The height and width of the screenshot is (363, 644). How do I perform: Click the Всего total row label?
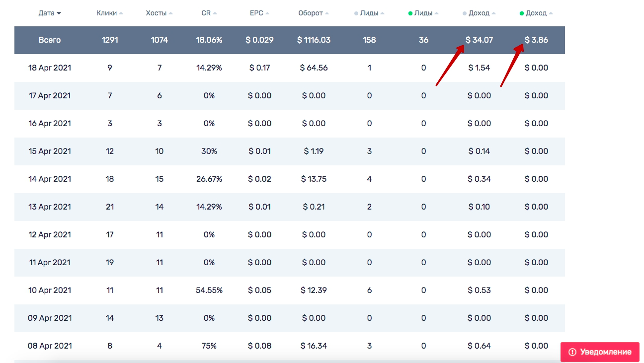(x=50, y=40)
